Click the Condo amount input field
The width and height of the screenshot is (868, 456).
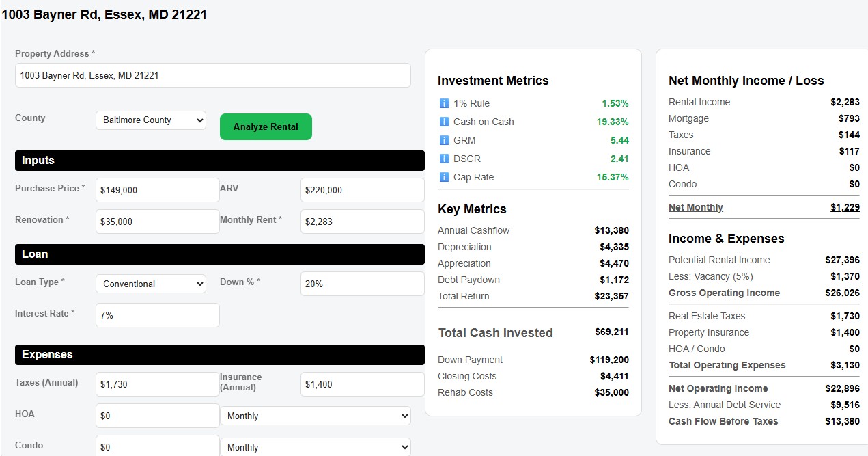pos(158,446)
